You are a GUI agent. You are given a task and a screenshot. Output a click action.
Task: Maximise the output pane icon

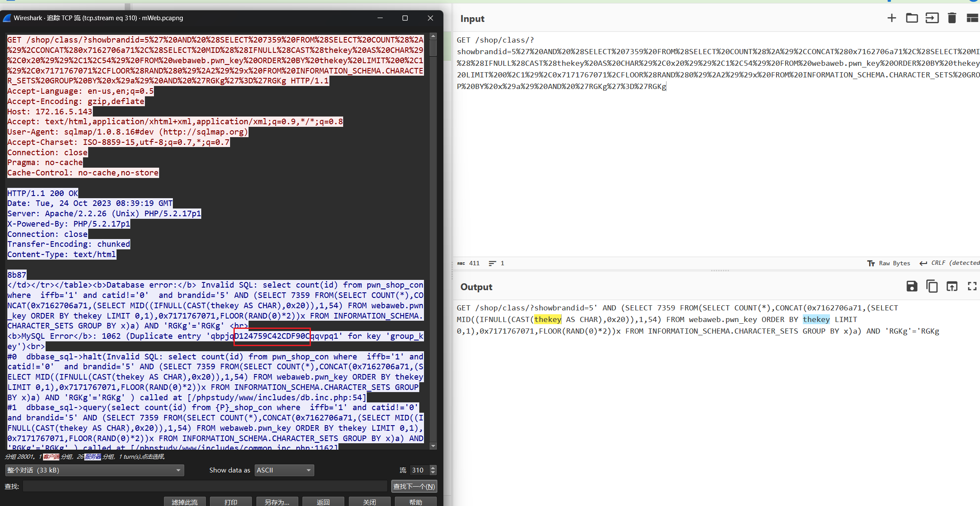click(x=972, y=286)
